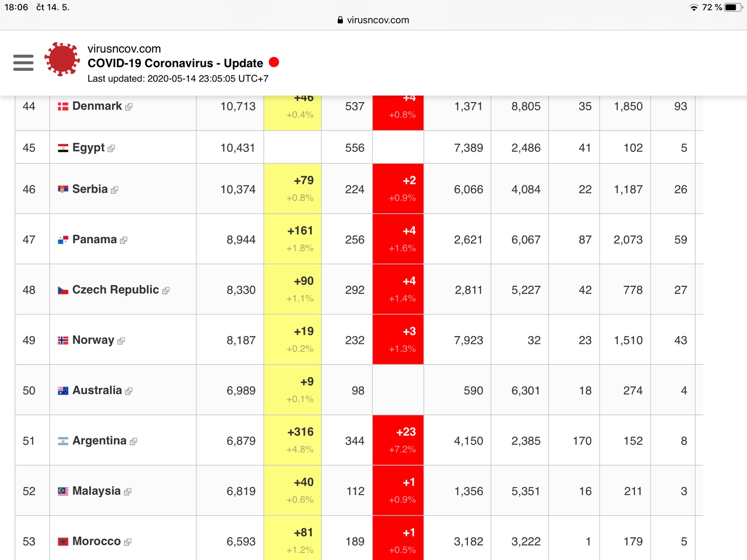
Task: Tap the battery indicator in status bar
Action: tap(732, 7)
